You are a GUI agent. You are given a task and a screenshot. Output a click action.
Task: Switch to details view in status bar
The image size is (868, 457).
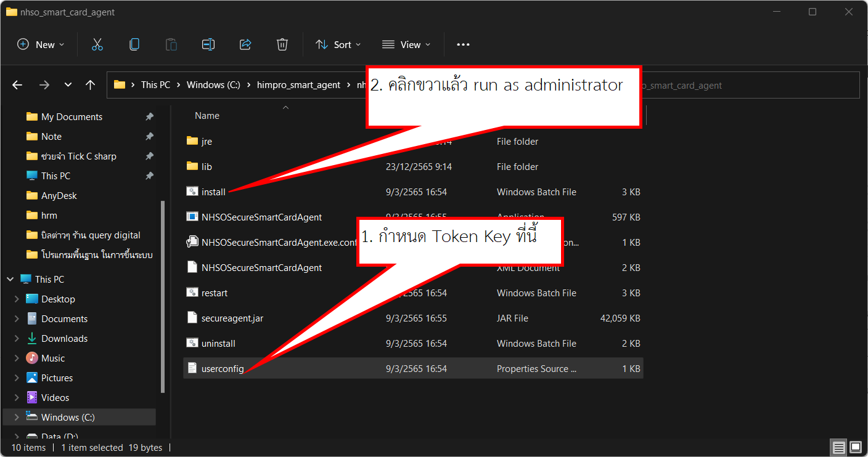pyautogui.click(x=838, y=447)
